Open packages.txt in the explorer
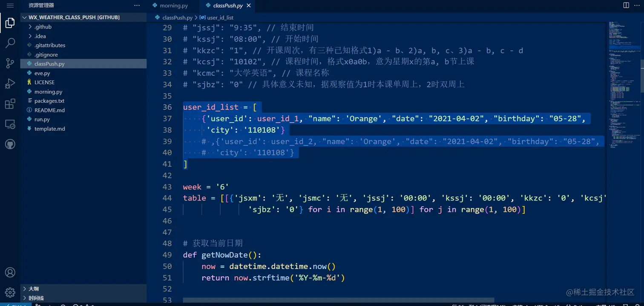644x306 pixels. pyautogui.click(x=83, y=101)
